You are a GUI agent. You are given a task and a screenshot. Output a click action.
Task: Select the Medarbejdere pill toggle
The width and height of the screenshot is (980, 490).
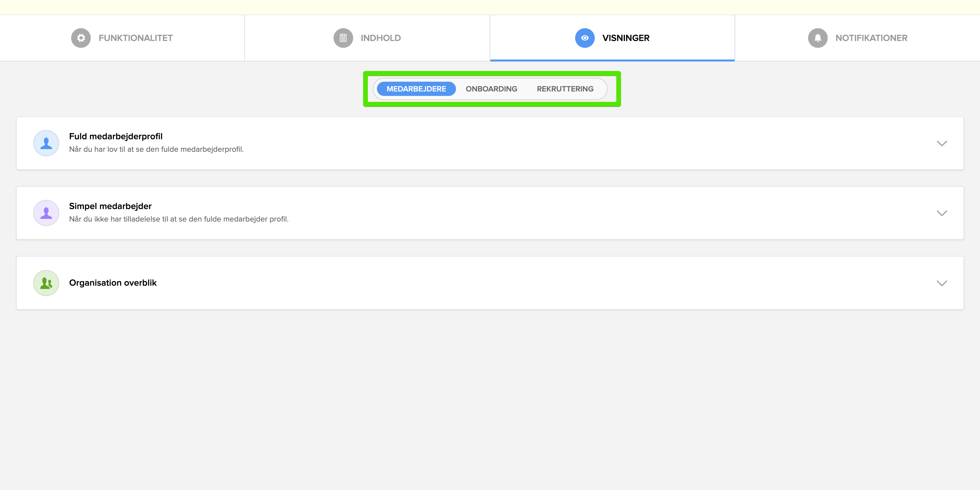tap(416, 89)
